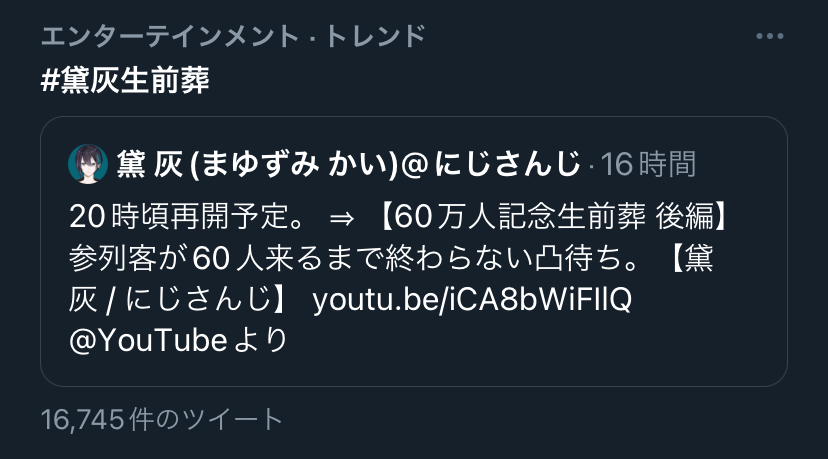Click the 【60万人記念生前葬 後編】 title text

click(x=552, y=217)
